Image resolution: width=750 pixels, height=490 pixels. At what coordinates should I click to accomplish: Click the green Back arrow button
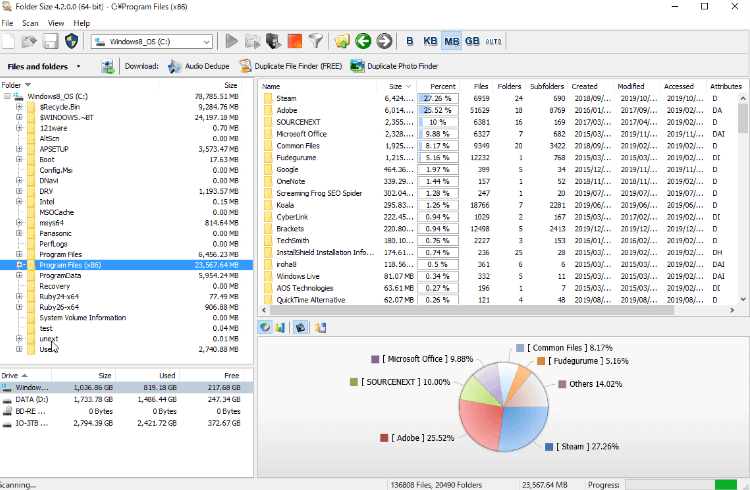click(x=362, y=41)
